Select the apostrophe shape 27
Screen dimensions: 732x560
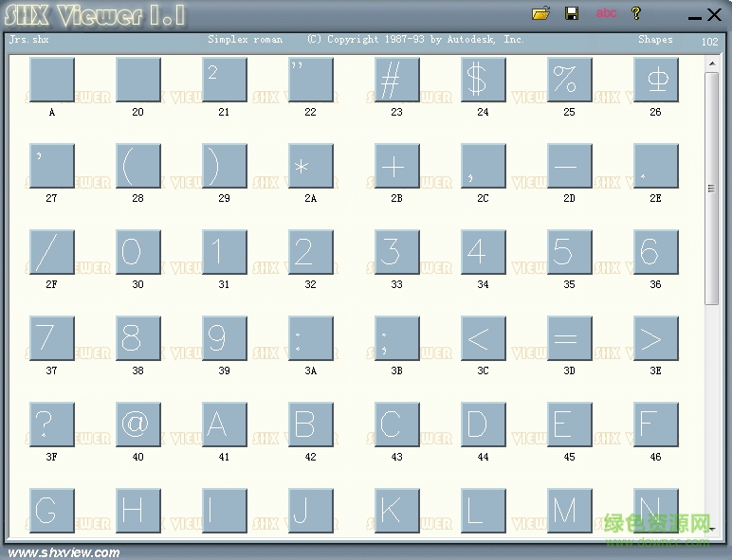tap(52, 166)
